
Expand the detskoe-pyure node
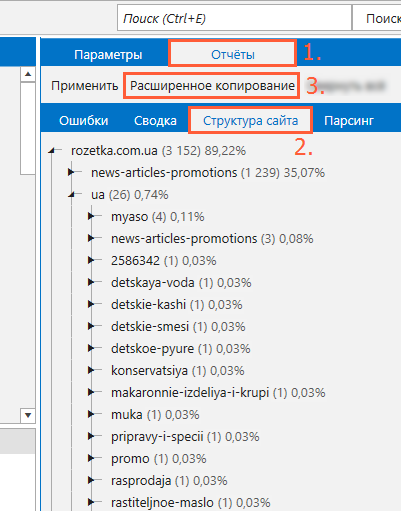[91, 348]
